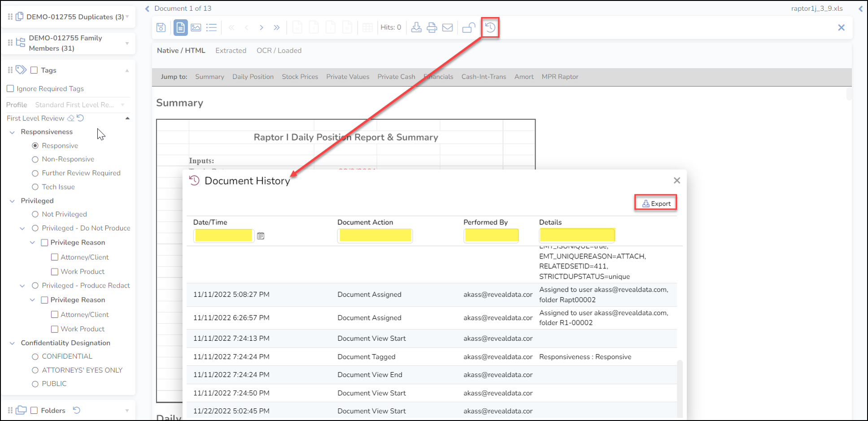868x421 pixels.
Task: Switch to the OCR / Loaded tab
Action: [x=279, y=51]
